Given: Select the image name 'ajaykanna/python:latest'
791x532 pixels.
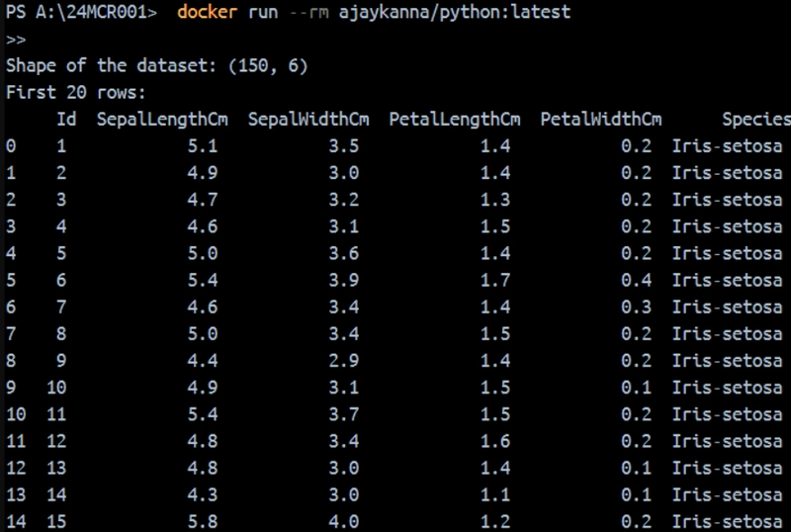Looking at the screenshot, I should (455, 13).
